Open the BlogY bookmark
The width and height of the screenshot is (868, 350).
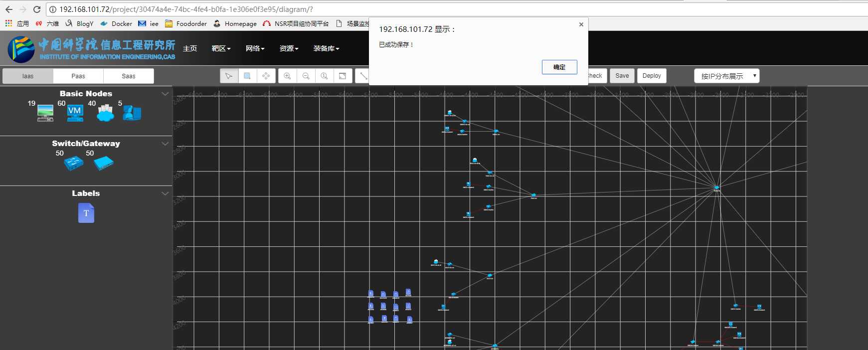click(x=79, y=23)
